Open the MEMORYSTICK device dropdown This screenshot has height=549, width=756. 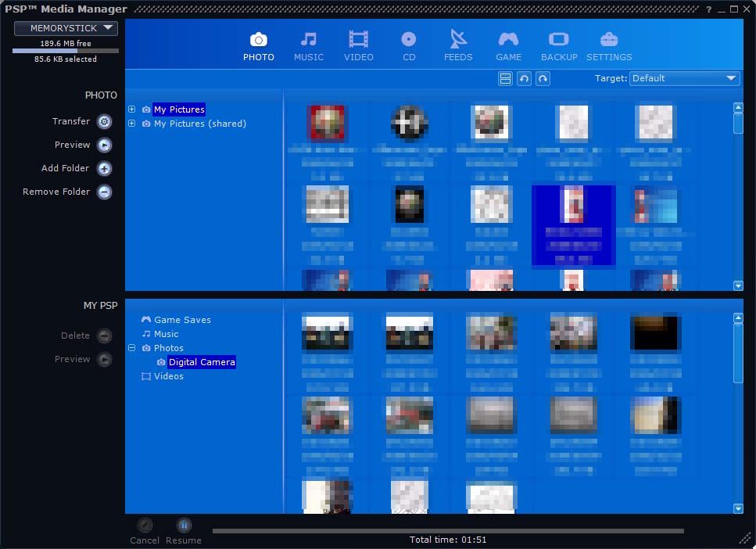coord(66,28)
